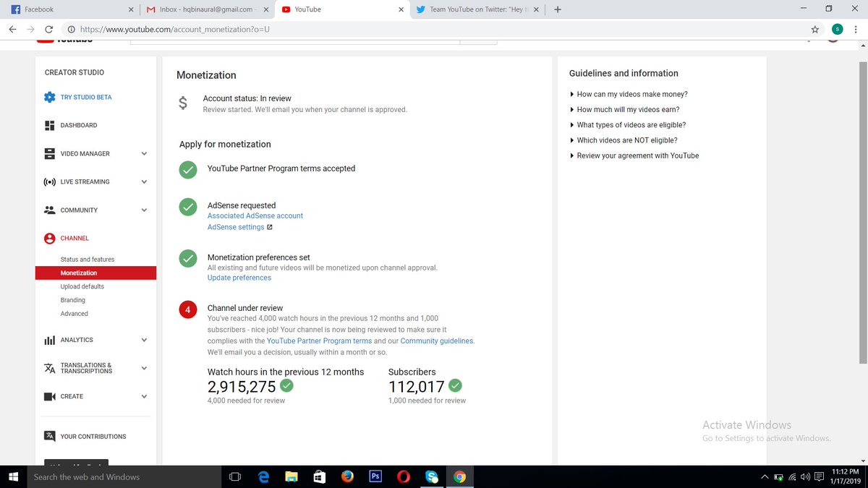
Task: Click the green check for Partner Program terms
Action: (x=188, y=169)
